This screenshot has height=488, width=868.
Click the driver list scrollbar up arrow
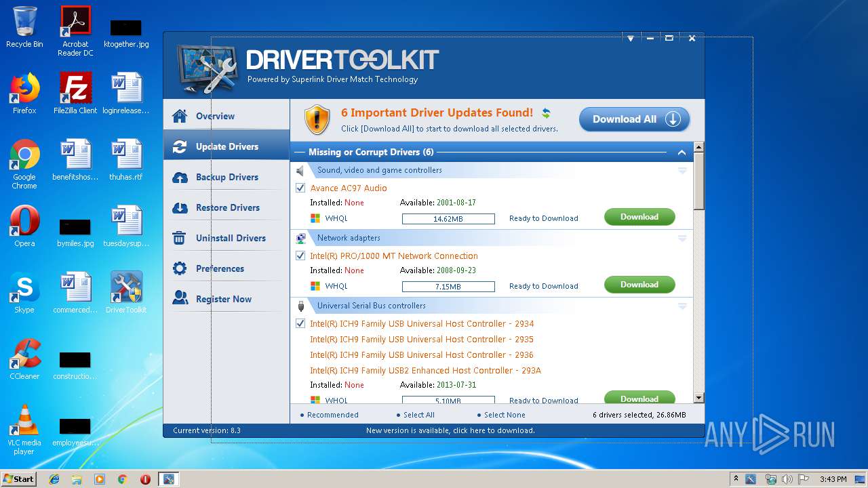(x=698, y=147)
